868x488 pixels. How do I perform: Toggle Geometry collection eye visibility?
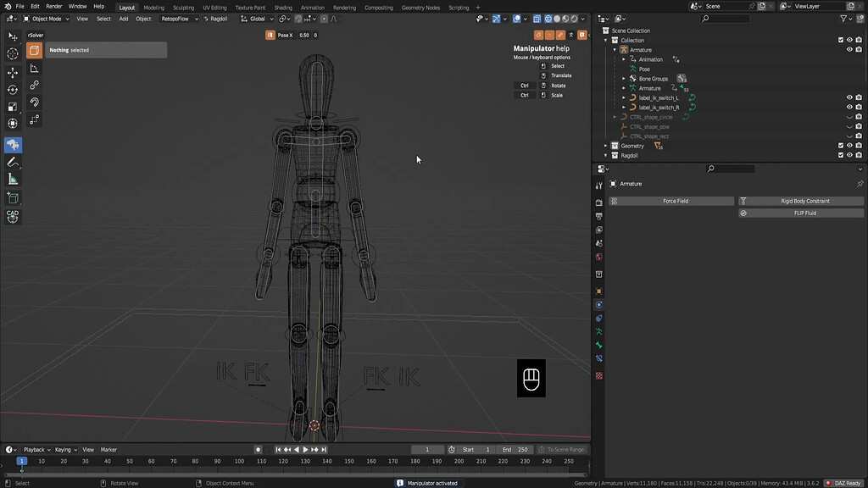point(849,146)
